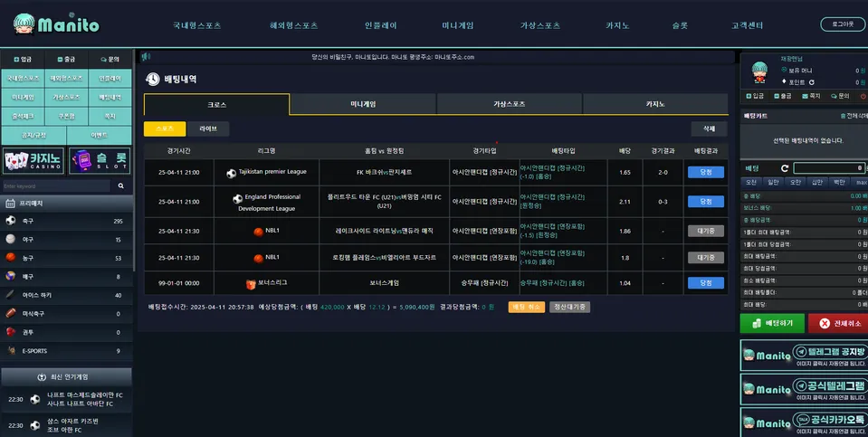Select the yellow 스포츠 sub-tab
868x437 pixels.
click(x=165, y=128)
